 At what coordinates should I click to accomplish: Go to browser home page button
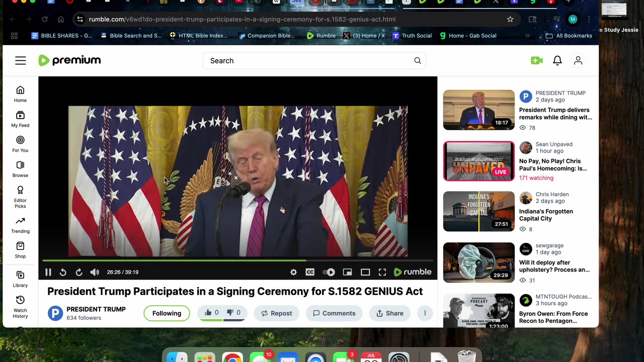[61, 19]
